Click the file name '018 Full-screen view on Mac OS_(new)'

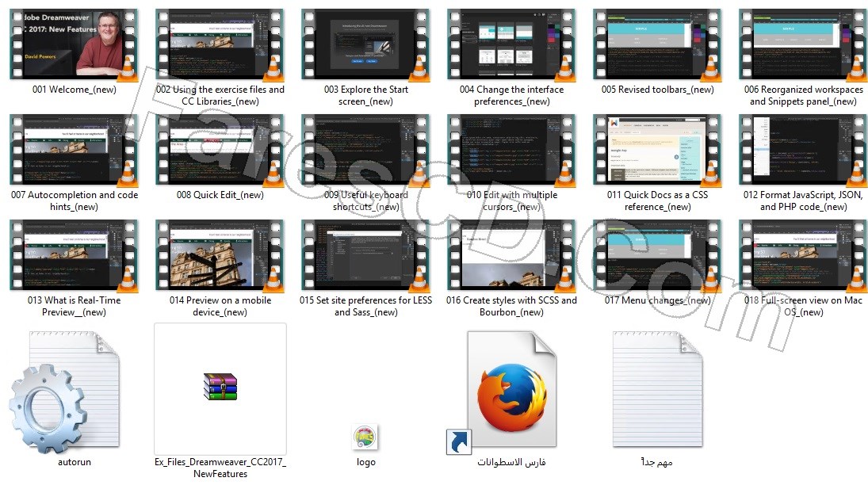pyautogui.click(x=803, y=306)
